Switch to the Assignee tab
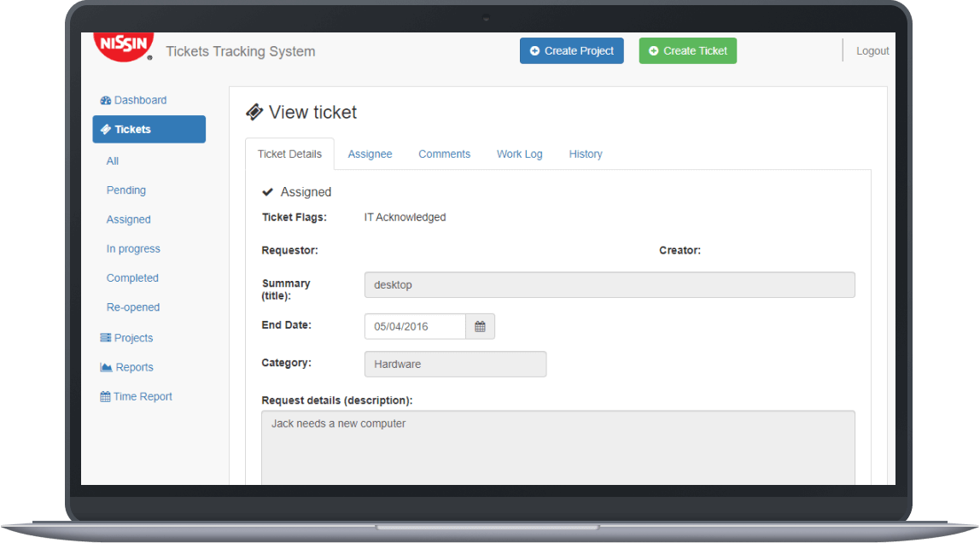The height and width of the screenshot is (543, 980). (x=370, y=154)
